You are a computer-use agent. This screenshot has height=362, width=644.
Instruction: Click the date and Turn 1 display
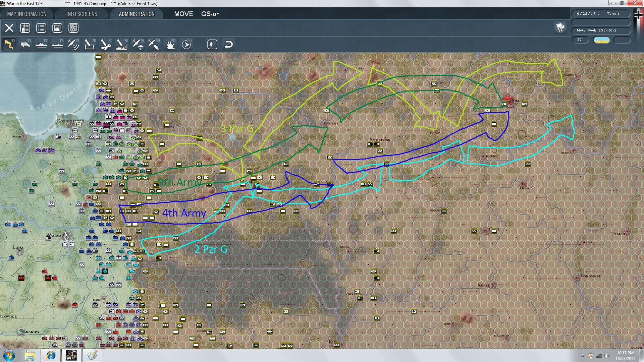click(601, 14)
